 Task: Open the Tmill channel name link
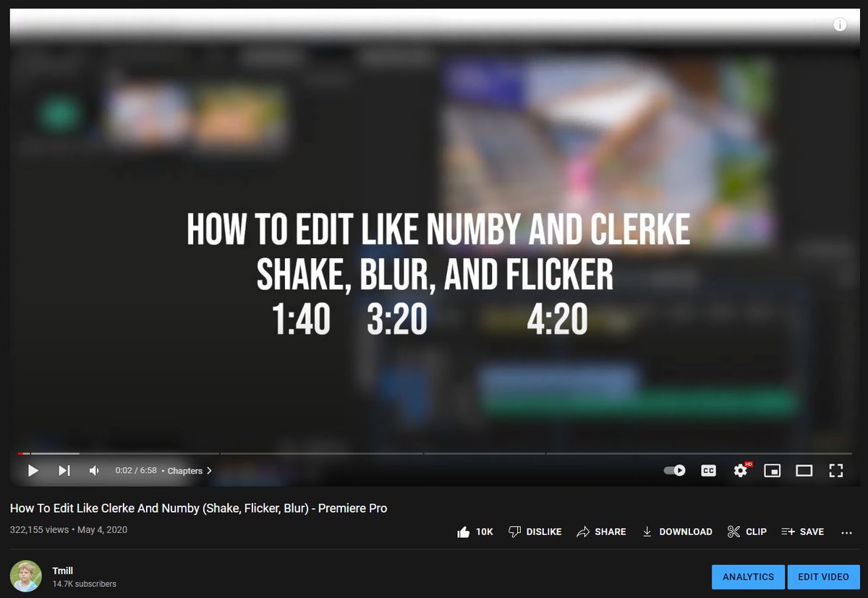click(x=63, y=571)
